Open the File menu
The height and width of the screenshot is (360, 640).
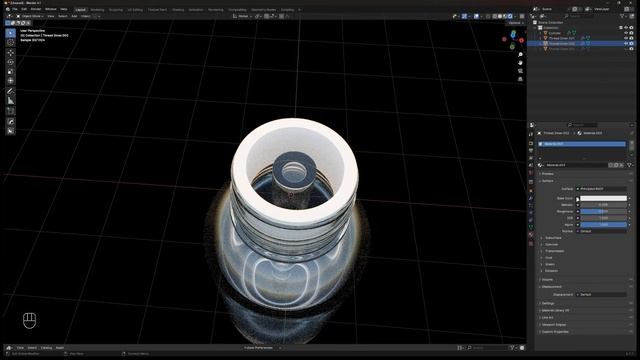click(15, 9)
